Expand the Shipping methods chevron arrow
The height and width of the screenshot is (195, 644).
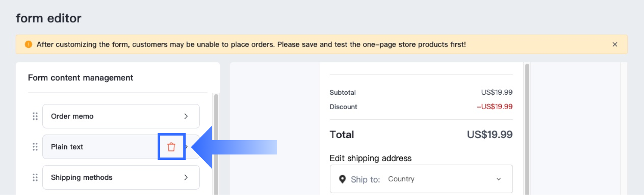click(186, 177)
